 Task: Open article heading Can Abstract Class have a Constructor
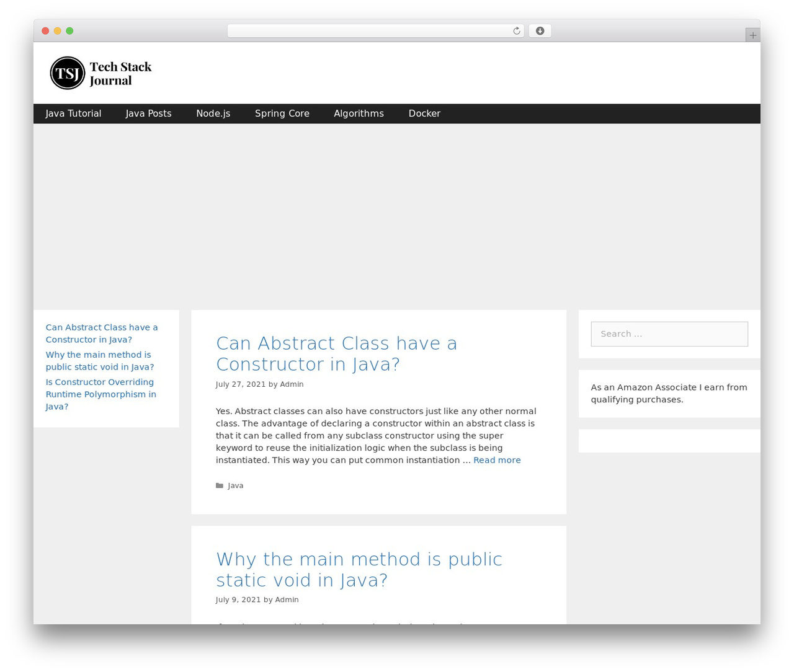(336, 353)
